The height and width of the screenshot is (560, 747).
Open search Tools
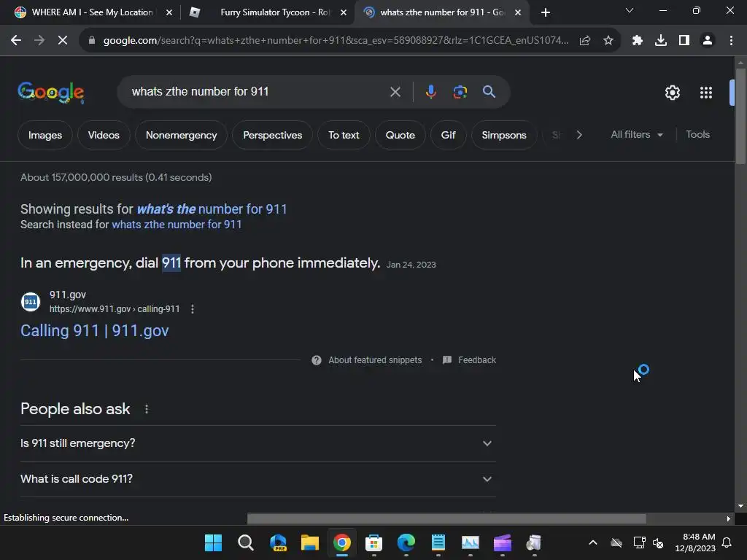click(697, 135)
